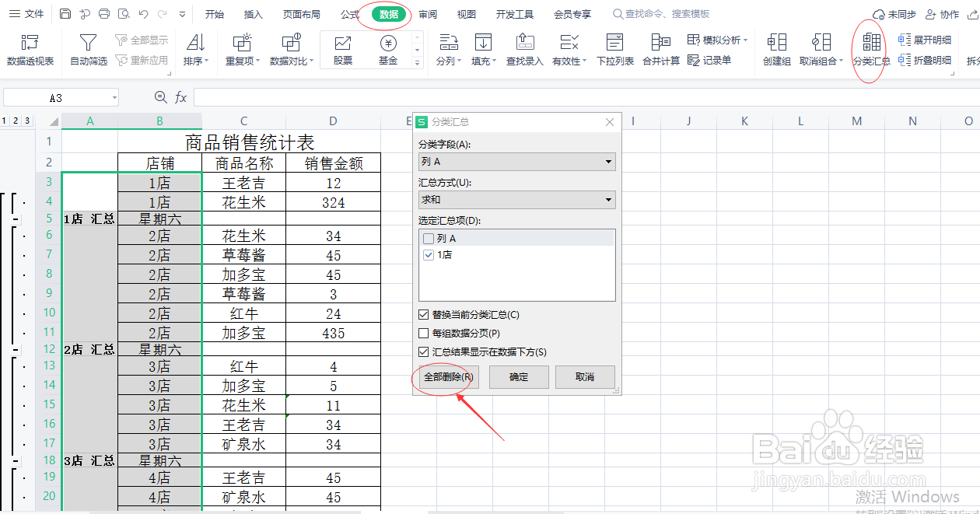The width and height of the screenshot is (980, 514).
Task: Enable 每组数据分页 checkbox
Action: click(x=424, y=334)
